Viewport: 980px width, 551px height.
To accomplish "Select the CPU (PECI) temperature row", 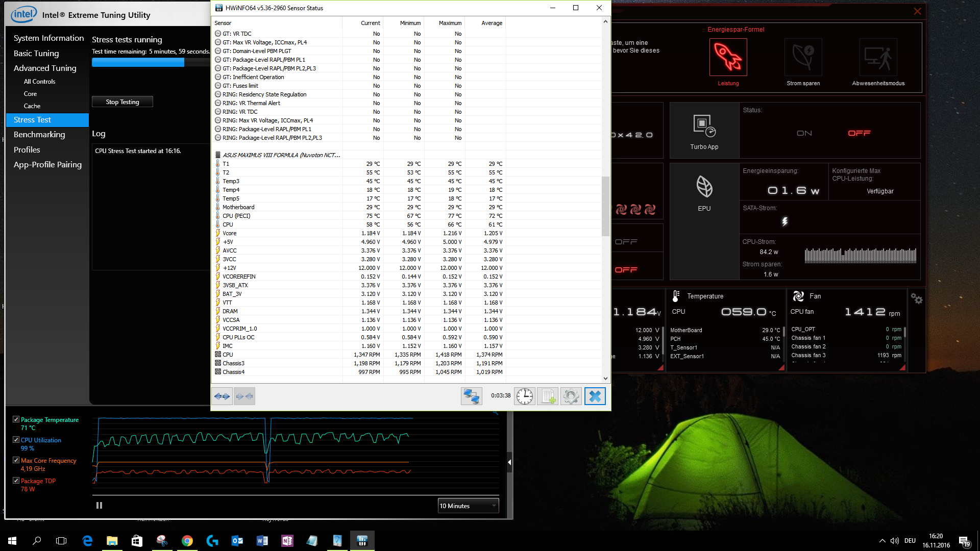I will [x=359, y=216].
